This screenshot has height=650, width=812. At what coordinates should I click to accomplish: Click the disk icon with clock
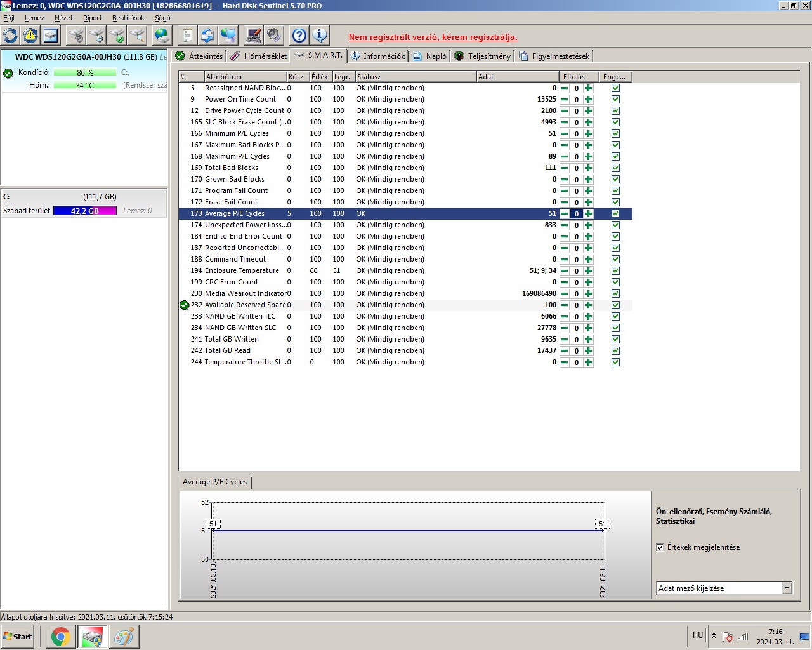tap(96, 36)
